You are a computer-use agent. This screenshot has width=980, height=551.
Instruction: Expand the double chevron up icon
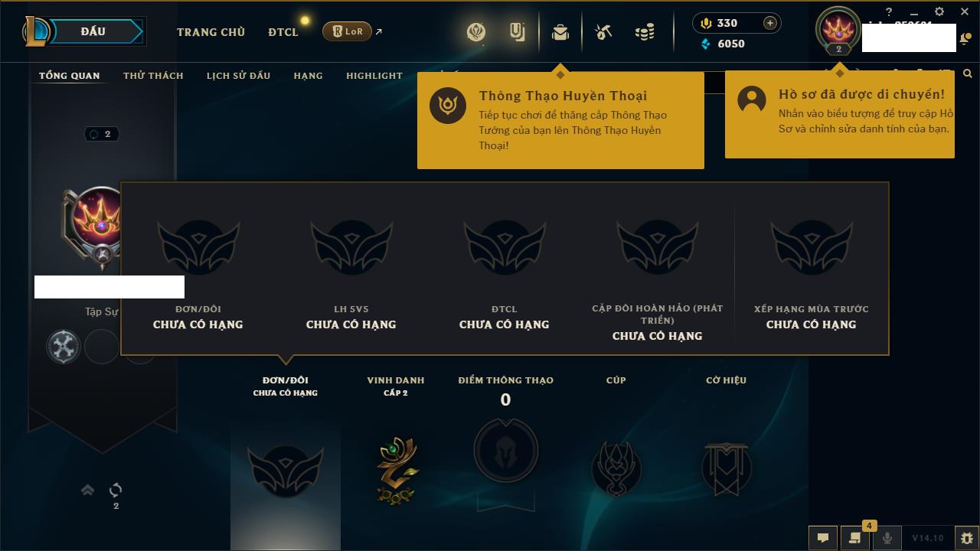click(x=87, y=490)
